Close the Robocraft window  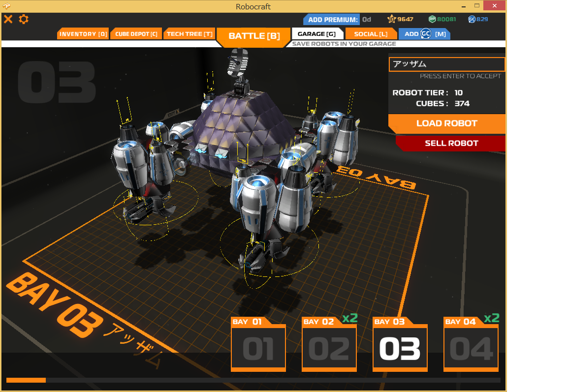(494, 6)
